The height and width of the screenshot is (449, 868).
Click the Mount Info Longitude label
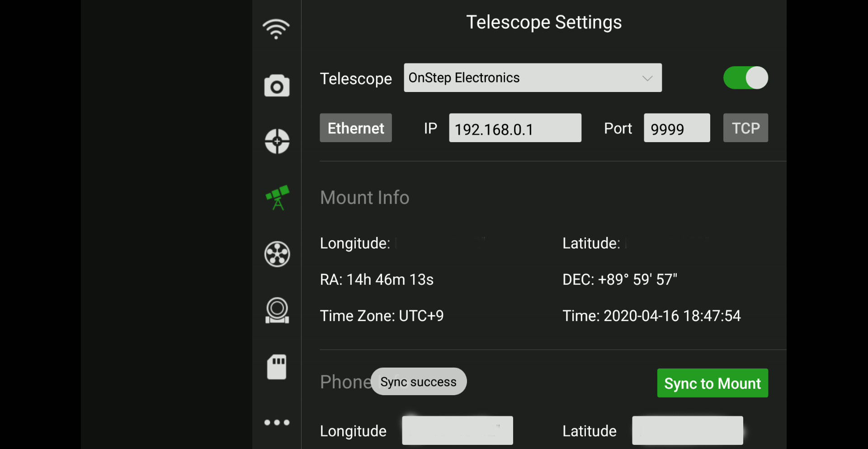(x=355, y=243)
